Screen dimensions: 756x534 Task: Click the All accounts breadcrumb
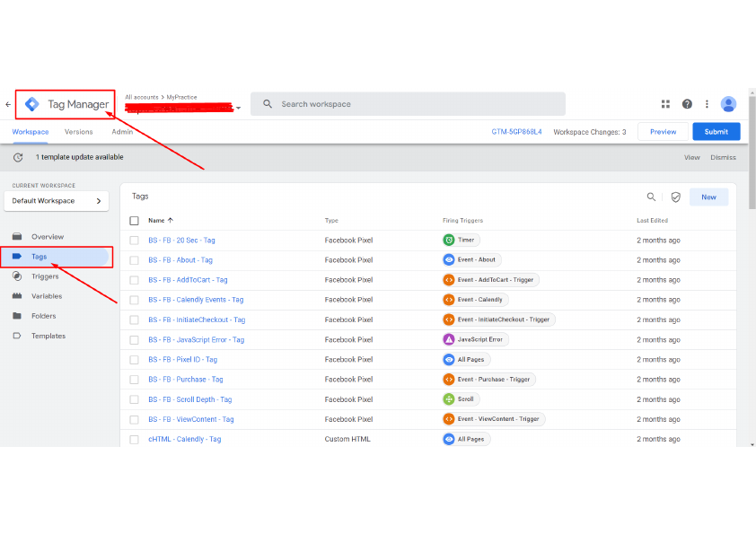[x=141, y=97]
